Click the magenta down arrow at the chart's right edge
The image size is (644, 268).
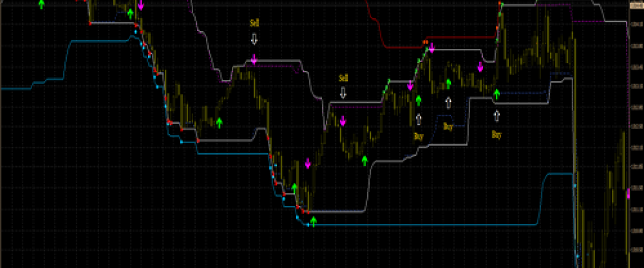coord(629,193)
